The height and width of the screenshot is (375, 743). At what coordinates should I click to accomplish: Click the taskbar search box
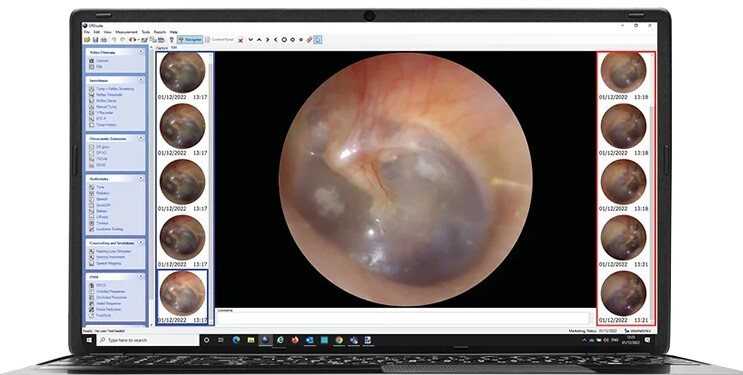pos(148,340)
